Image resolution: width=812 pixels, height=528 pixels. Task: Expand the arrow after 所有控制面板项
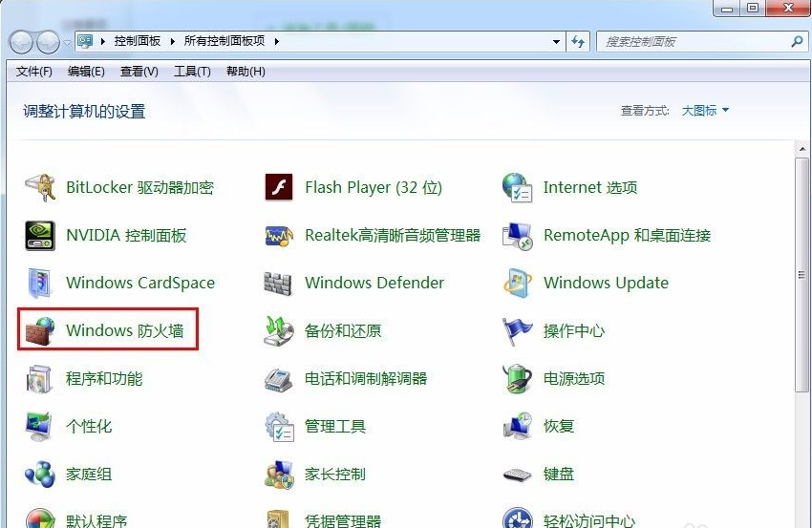point(276,41)
